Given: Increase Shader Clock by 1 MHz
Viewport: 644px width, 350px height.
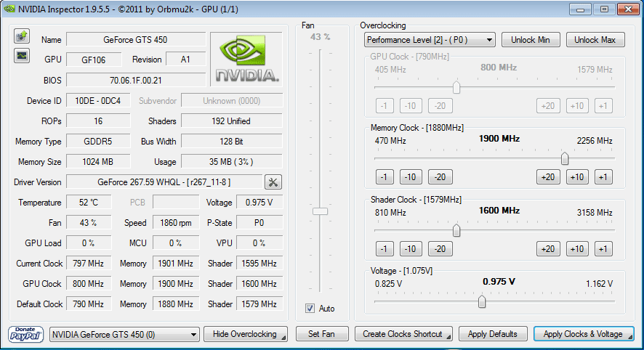Looking at the screenshot, I should 603,249.
